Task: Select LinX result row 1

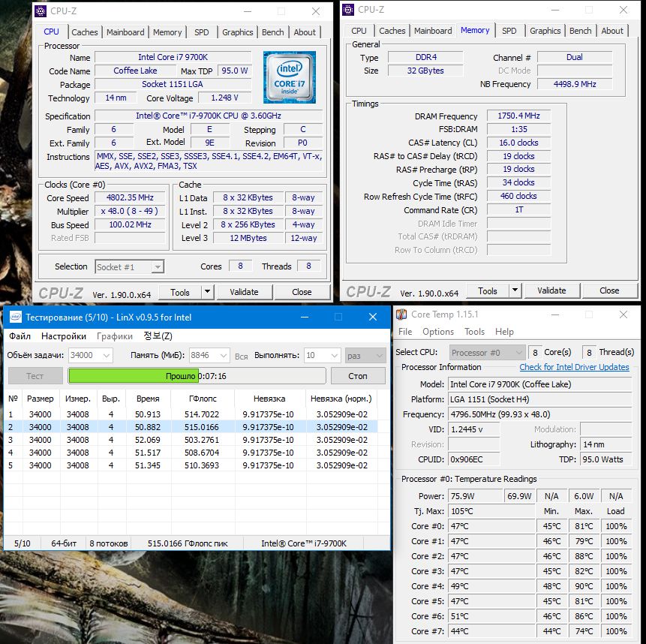Action: point(191,414)
